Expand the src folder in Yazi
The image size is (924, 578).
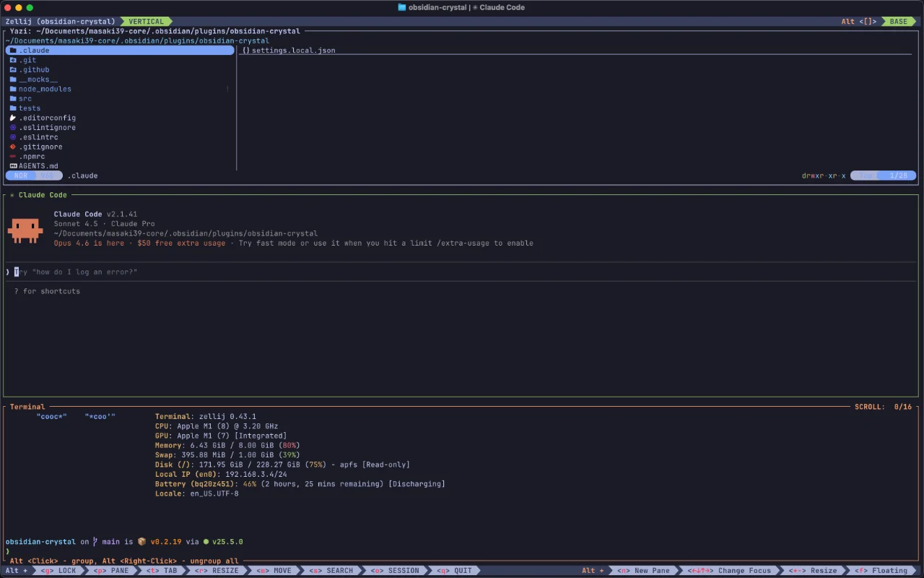[25, 98]
